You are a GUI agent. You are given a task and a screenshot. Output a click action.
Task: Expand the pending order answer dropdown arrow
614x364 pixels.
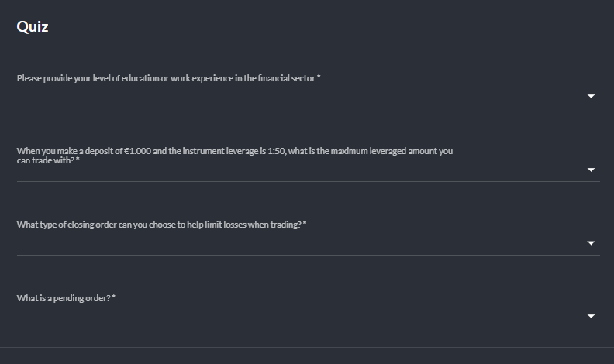point(591,316)
